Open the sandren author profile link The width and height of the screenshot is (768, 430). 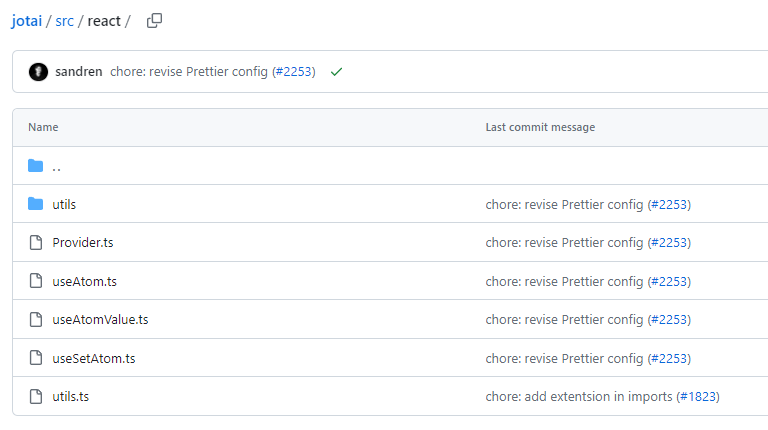[x=79, y=72]
